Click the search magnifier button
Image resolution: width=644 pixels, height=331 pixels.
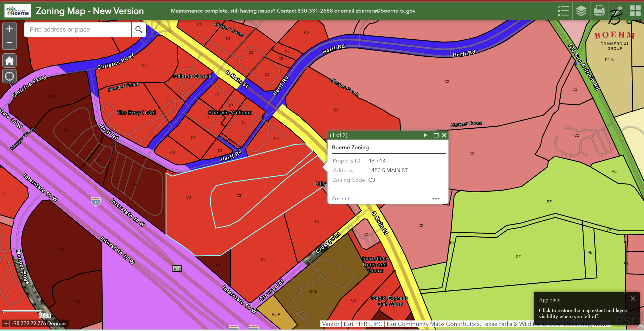point(139,29)
